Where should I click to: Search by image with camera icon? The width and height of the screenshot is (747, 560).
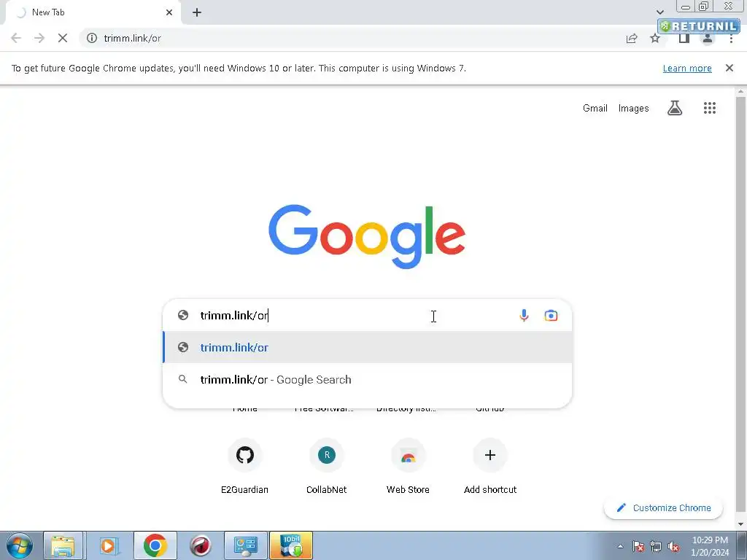(551, 315)
